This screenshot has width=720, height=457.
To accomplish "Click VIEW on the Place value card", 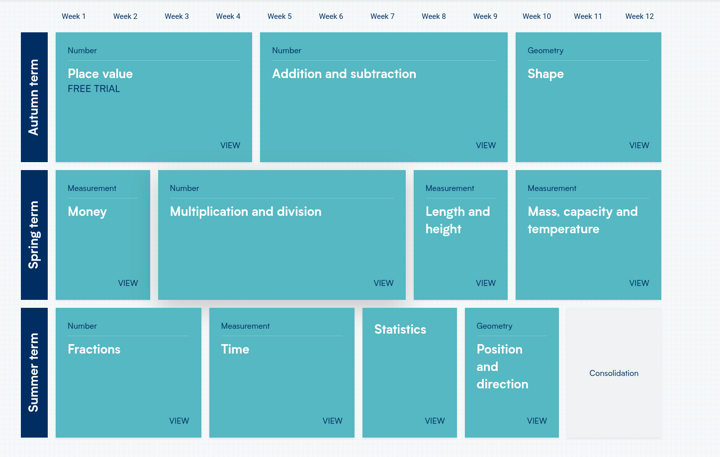I will click(x=230, y=145).
